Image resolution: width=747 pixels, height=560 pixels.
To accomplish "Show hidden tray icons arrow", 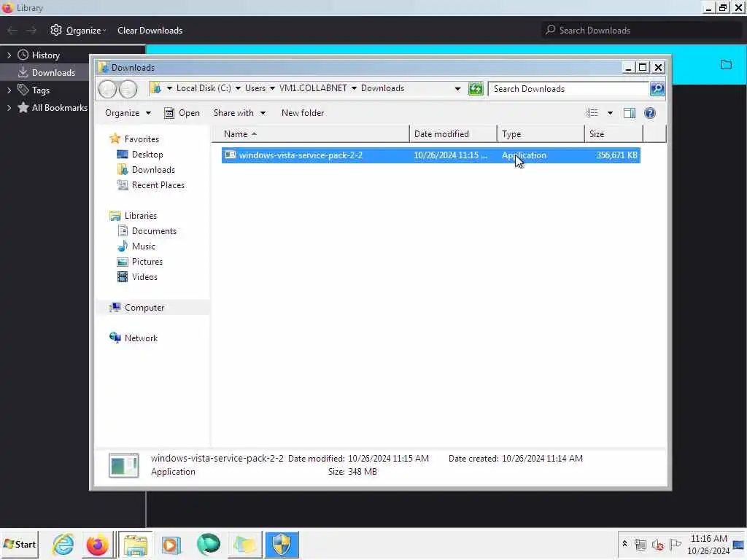I will click(624, 544).
